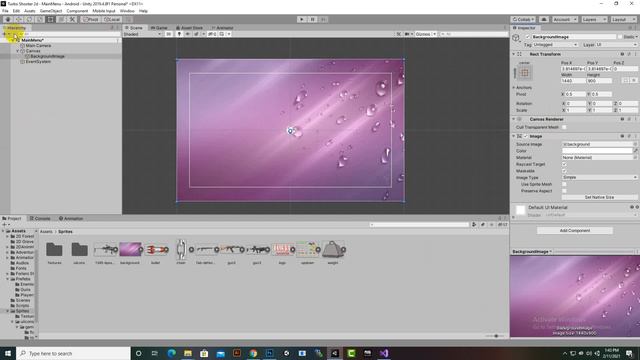This screenshot has width=640, height=360.
Task: Select the Rect tool in the toolbar
Action: [x=51, y=19]
